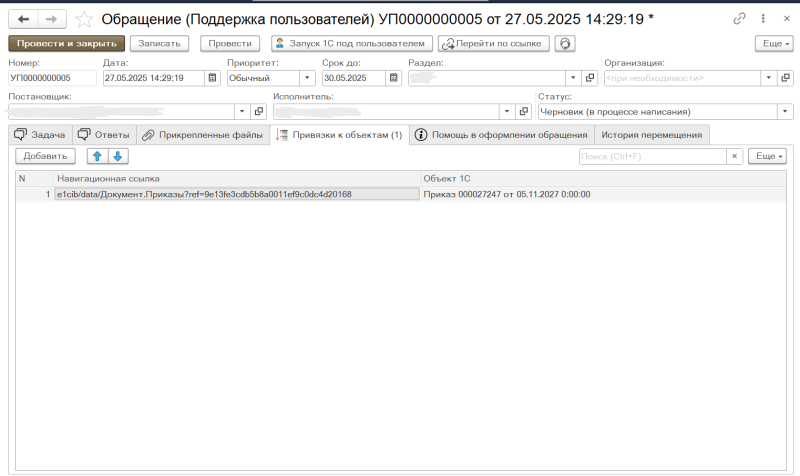Open the Еще menu in the top toolbar
This screenshot has height=476, width=800.
pos(773,43)
